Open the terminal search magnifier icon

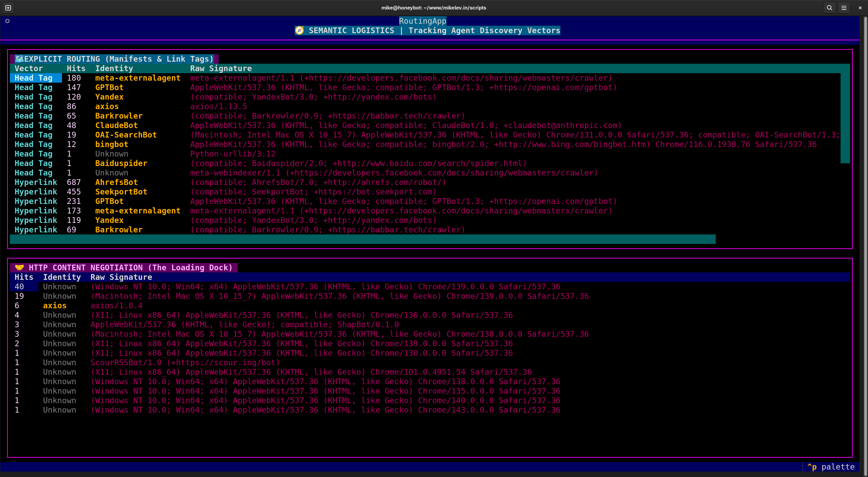(829, 8)
